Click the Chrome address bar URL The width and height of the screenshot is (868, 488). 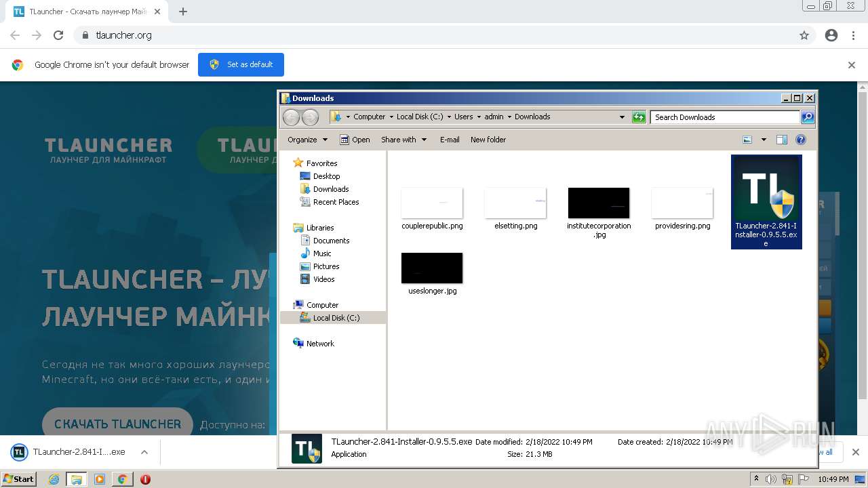(x=124, y=35)
